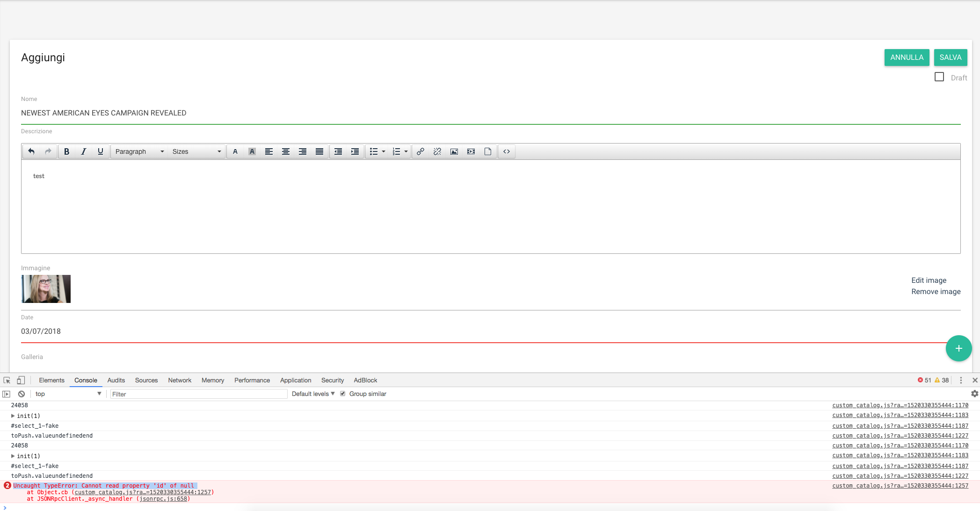Uncheck the Group similar checkbox
Screen dimensions: 980x511
[x=343, y=394]
